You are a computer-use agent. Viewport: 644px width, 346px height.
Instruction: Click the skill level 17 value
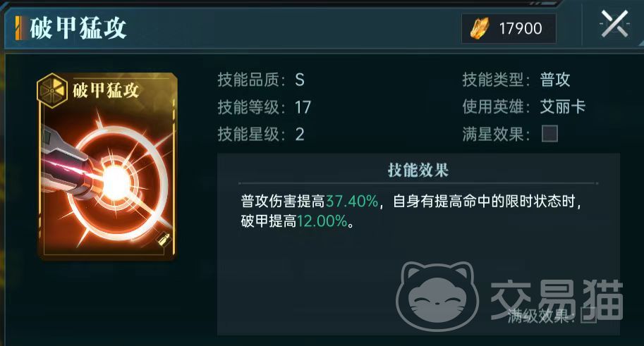pyautogui.click(x=303, y=108)
